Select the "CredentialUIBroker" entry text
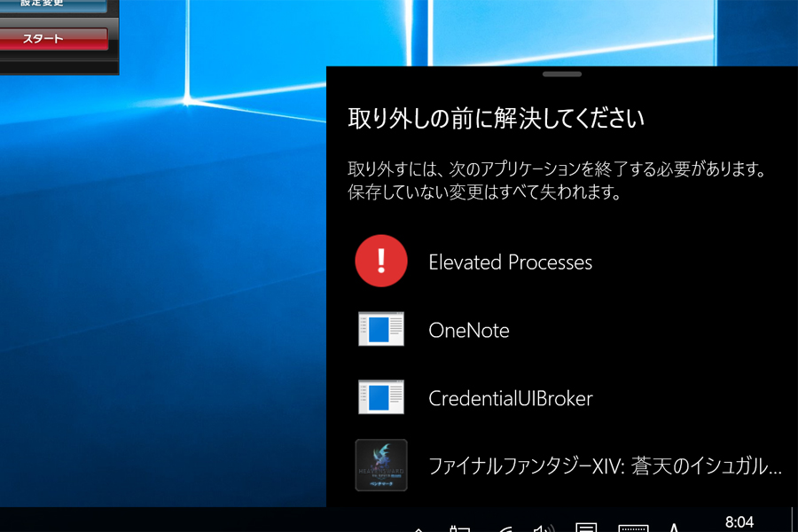Viewport: 798px width, 532px height. point(511,398)
